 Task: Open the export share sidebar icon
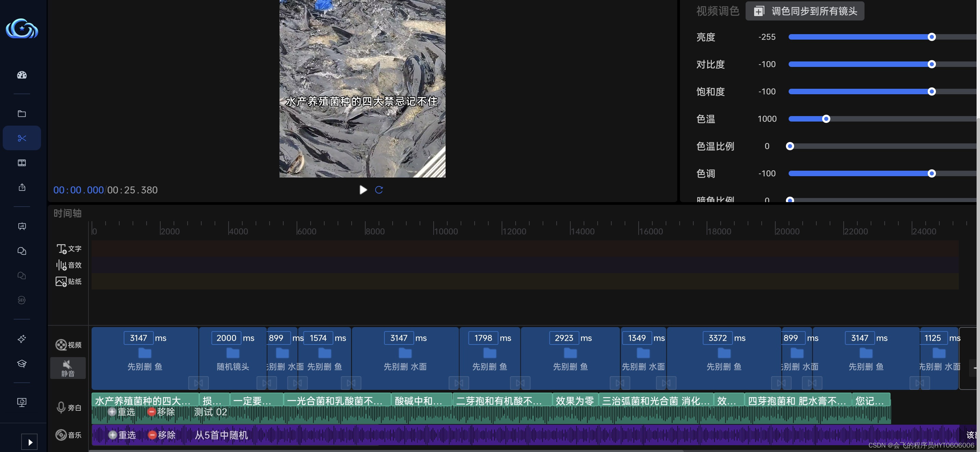[x=22, y=187]
